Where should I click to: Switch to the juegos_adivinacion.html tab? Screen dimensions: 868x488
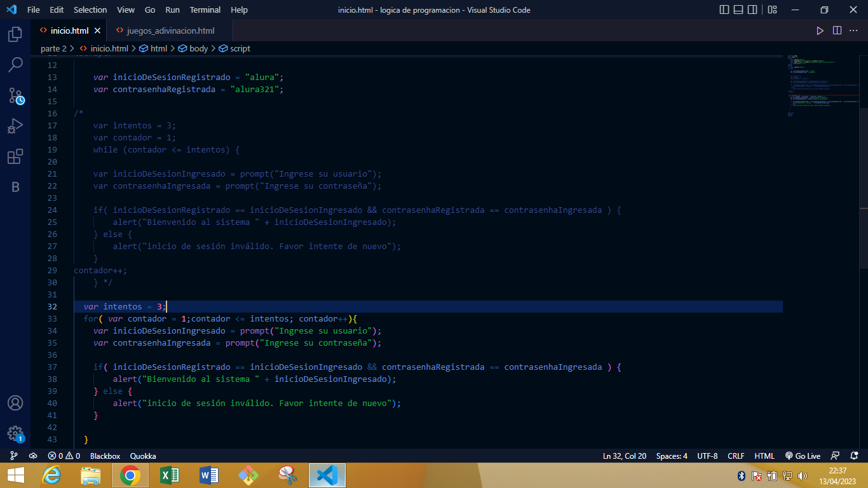tap(170, 30)
